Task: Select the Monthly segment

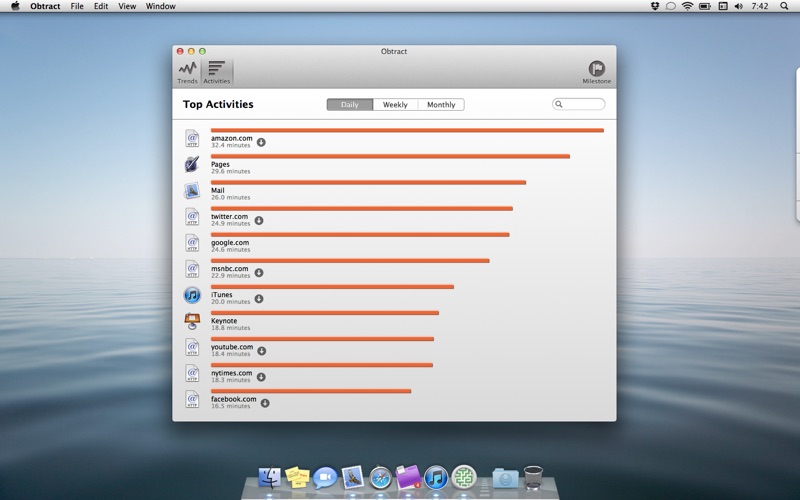Action: point(441,105)
